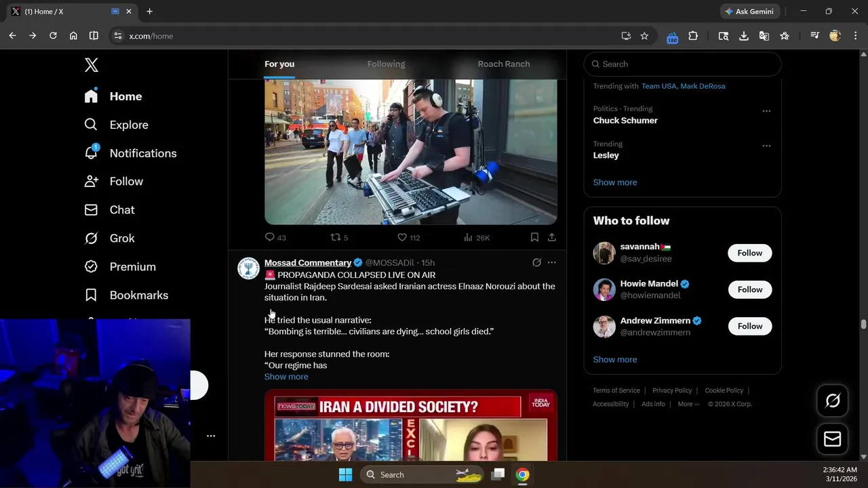Follow Howie Mandel
Screen dimensions: 868x488
click(750, 289)
